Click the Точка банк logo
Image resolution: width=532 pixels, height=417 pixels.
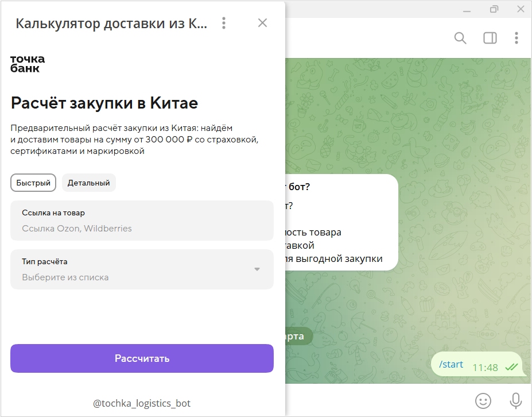click(28, 64)
